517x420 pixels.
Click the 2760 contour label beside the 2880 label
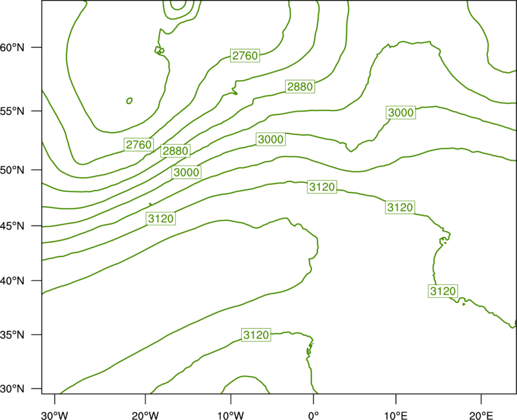(139, 144)
